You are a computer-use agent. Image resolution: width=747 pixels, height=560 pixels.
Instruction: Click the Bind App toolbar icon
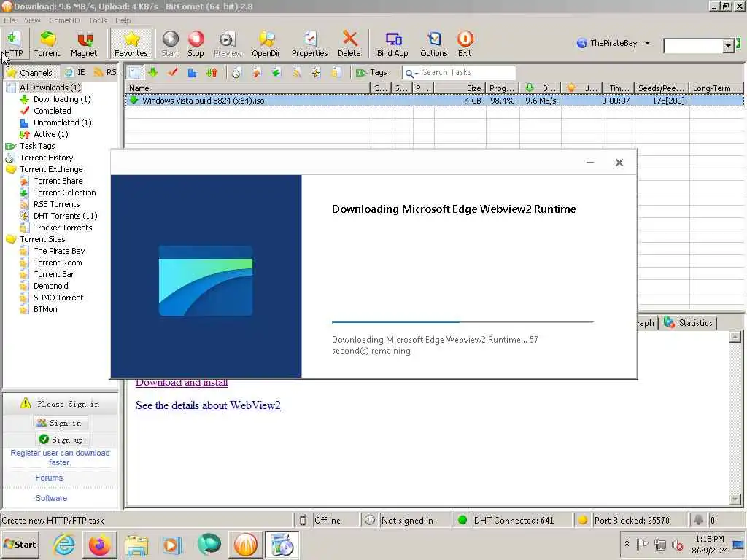click(392, 44)
